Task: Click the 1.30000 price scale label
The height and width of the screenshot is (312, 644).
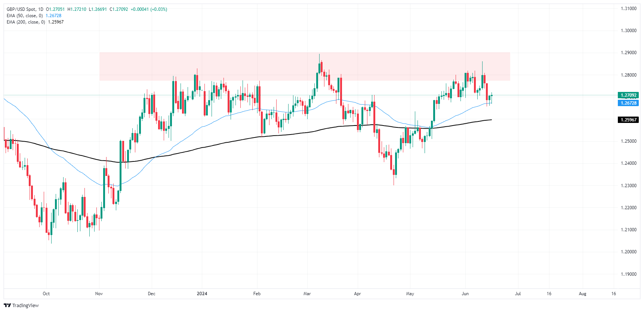Action: click(628, 31)
